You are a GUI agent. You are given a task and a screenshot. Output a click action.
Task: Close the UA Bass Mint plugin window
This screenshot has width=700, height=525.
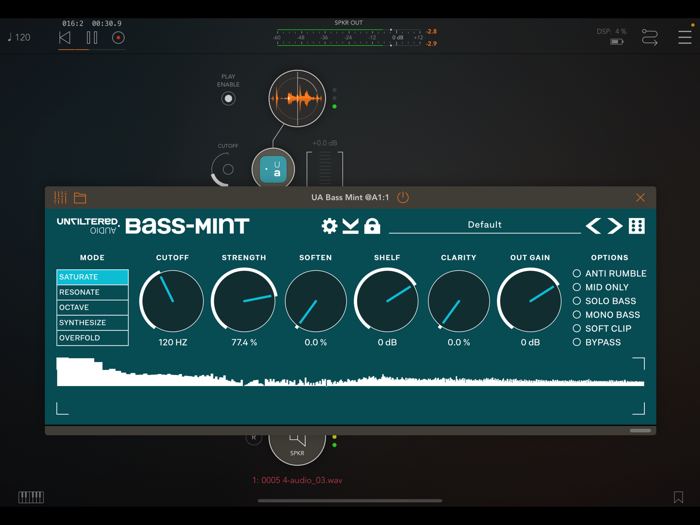pos(640,197)
